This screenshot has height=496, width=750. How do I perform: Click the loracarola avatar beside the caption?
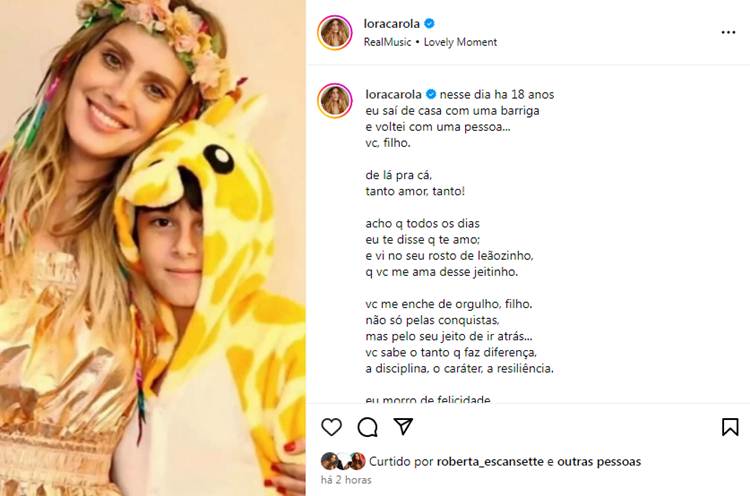[335, 100]
